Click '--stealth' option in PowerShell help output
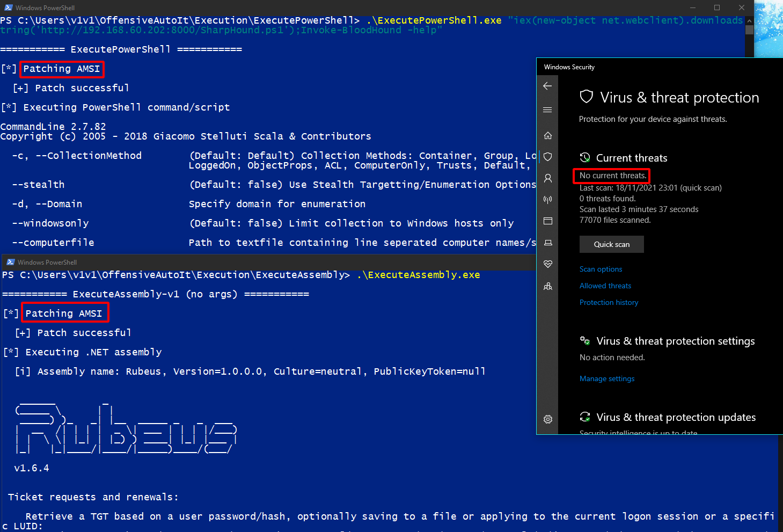The image size is (783, 532). click(x=38, y=185)
